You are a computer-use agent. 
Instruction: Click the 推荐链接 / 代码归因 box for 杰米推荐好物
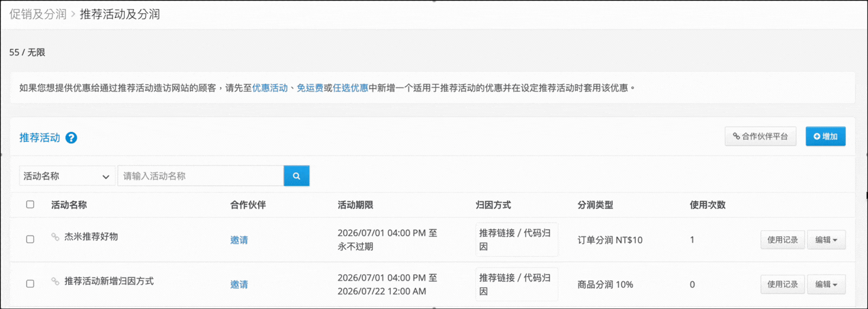(516, 239)
